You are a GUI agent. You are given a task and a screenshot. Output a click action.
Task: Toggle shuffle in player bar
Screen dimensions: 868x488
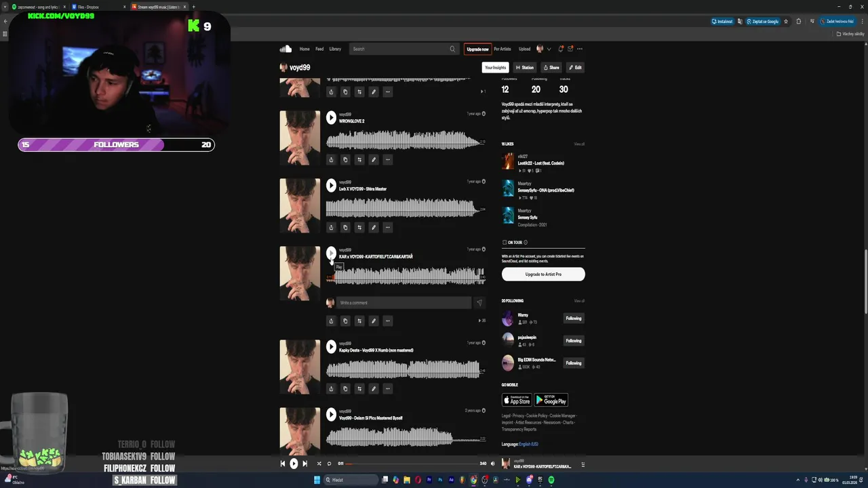[319, 464]
